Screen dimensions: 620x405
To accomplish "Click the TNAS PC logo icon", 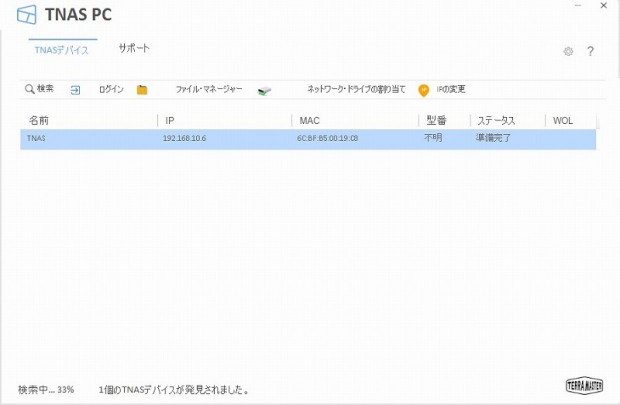I will pyautogui.click(x=27, y=15).
